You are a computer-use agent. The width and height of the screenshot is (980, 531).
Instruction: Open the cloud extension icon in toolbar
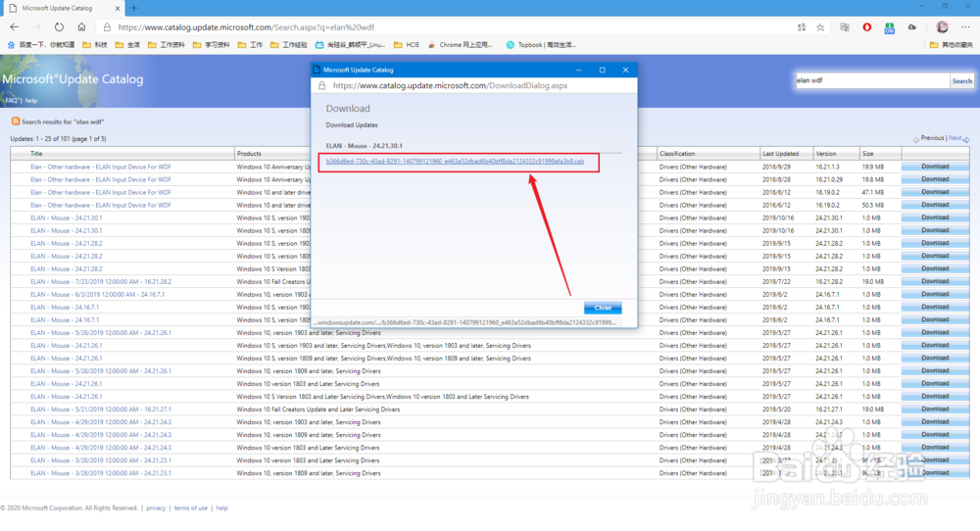click(x=911, y=26)
